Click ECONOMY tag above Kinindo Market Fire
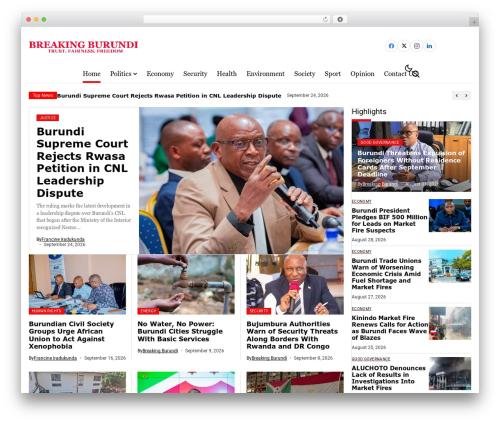The height and width of the screenshot is (423, 500). click(361, 309)
